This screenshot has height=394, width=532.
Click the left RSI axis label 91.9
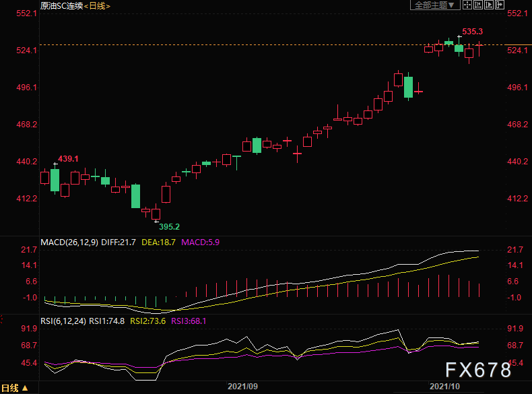29,329
